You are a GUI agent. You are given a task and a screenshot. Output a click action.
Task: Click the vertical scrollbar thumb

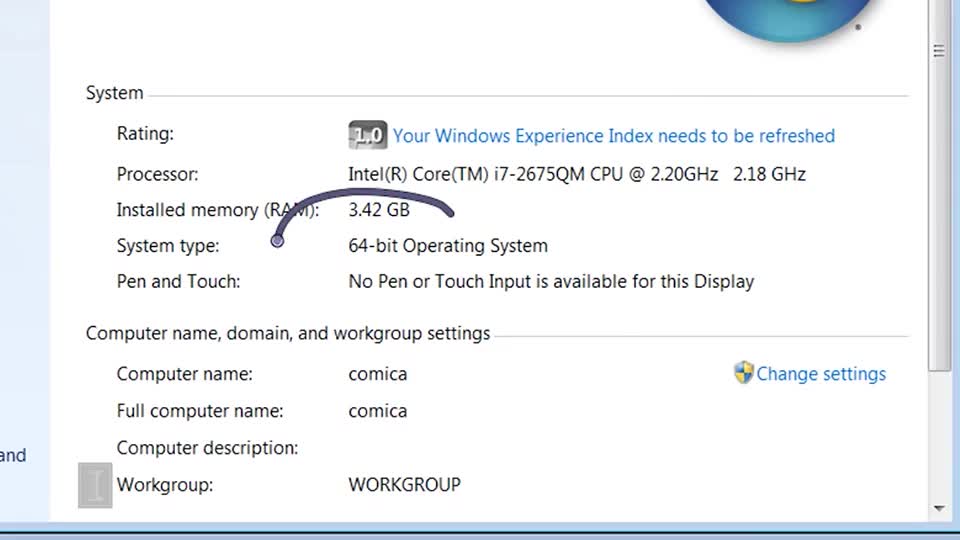939,184
